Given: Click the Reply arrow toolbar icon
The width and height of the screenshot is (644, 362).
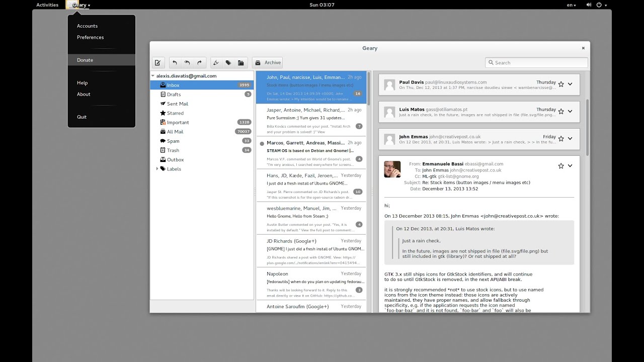Looking at the screenshot, I should pyautogui.click(x=175, y=63).
